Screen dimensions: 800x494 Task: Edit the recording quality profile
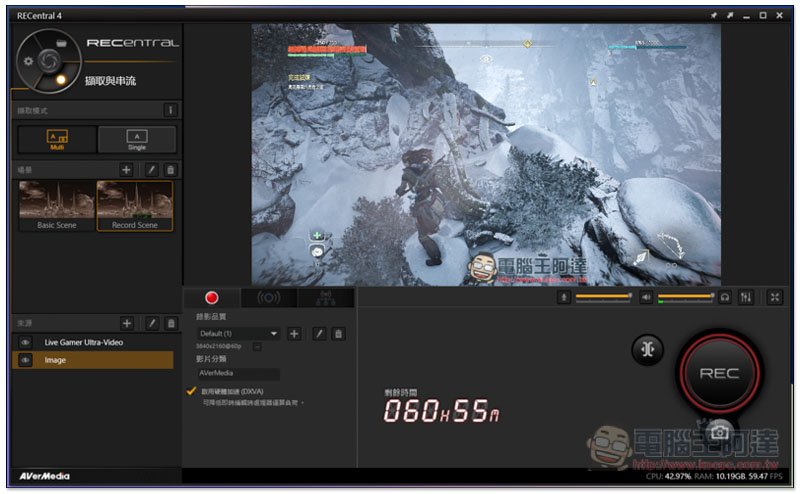319,334
